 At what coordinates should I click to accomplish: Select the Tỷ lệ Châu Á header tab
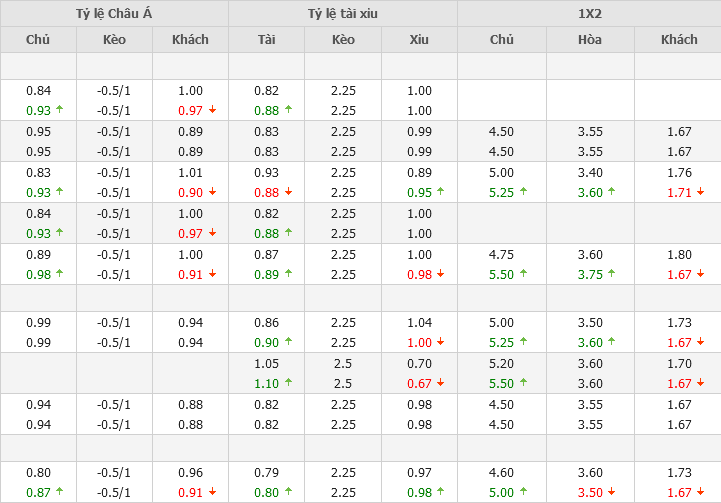[114, 13]
